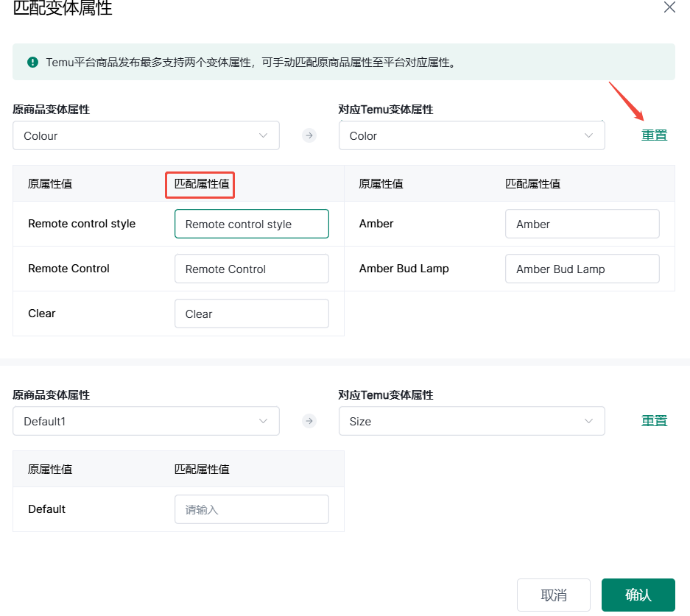Click original value text 'Clear'

tap(42, 314)
